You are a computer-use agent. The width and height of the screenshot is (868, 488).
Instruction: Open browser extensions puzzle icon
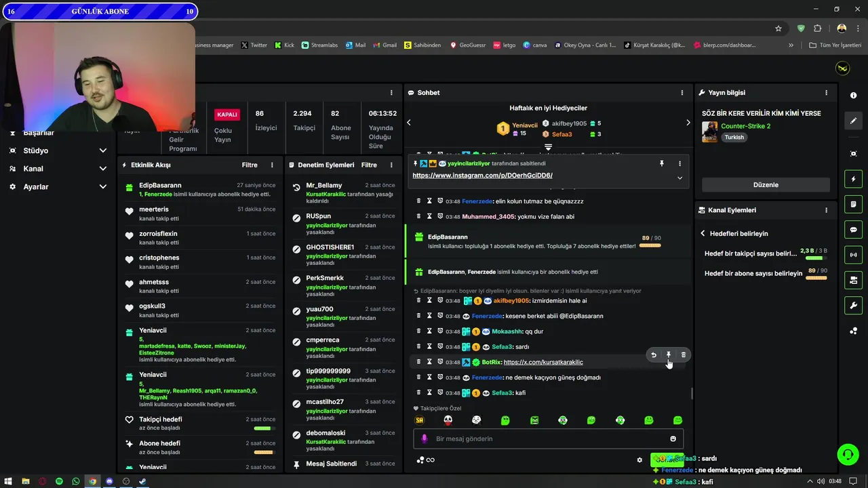pyautogui.click(x=817, y=28)
